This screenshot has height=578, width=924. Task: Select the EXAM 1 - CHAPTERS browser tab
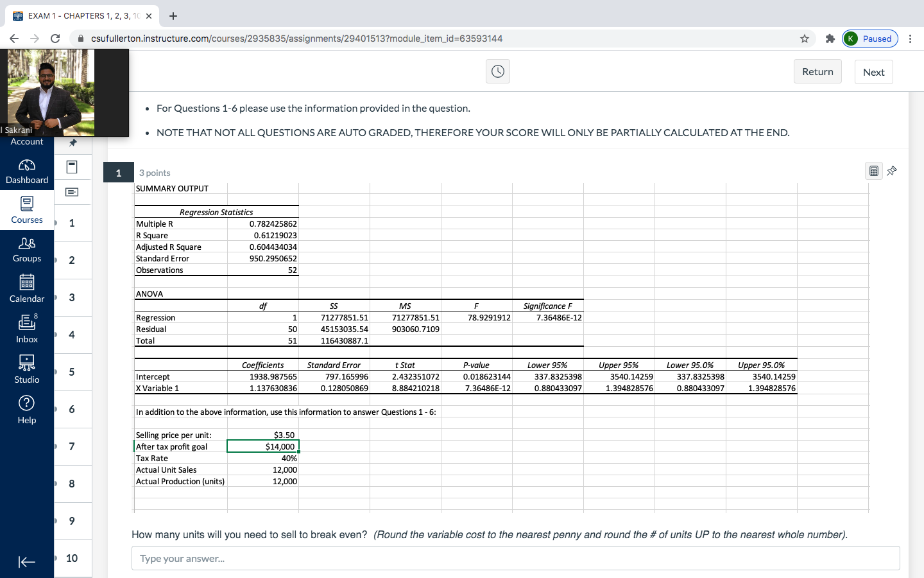[82, 15]
